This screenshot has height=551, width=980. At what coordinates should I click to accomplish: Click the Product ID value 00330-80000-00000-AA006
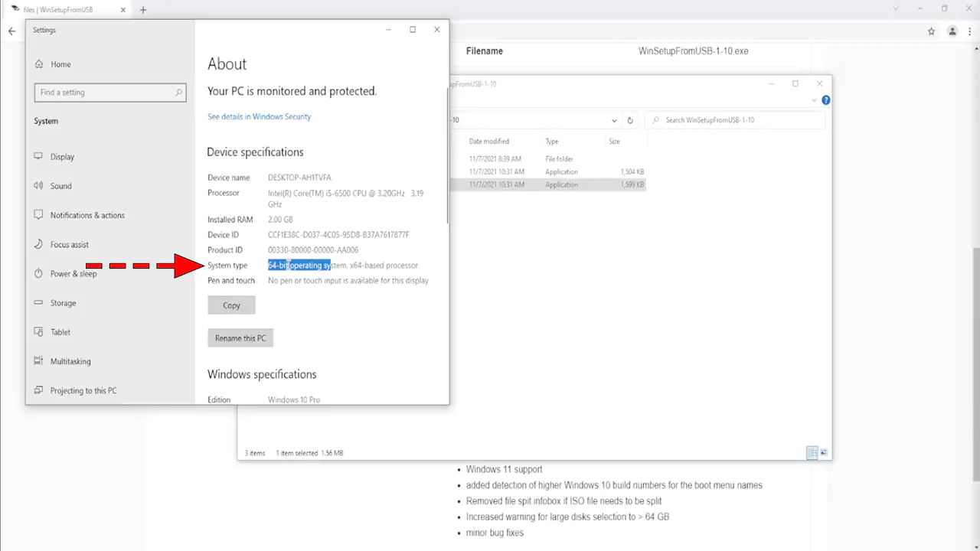pos(313,250)
